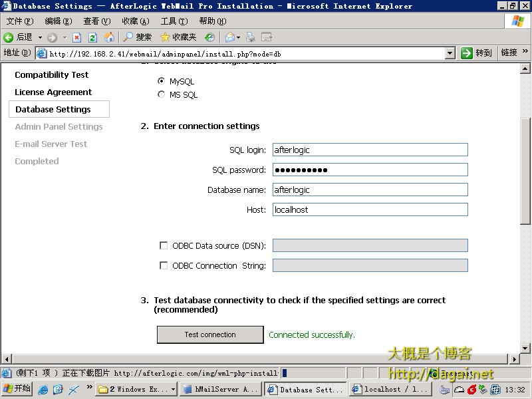Expand the Back button history dropdown arrow

point(40,37)
